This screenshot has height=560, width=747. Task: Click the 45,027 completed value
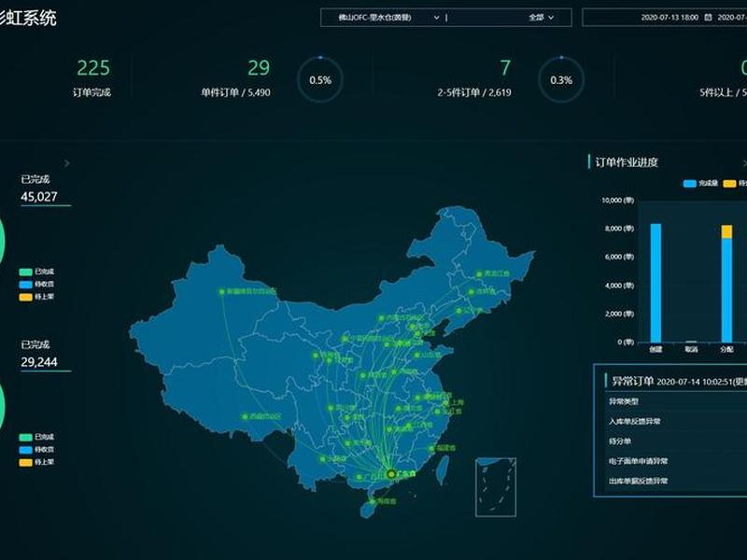tap(39, 197)
